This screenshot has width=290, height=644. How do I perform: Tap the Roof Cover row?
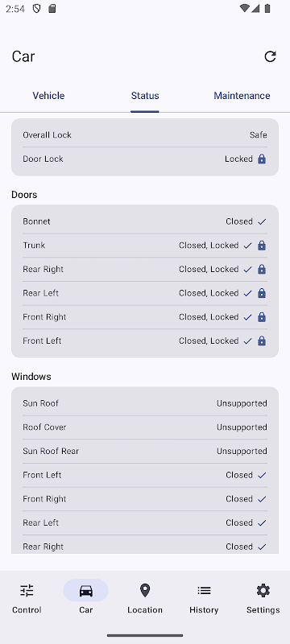[145, 427]
